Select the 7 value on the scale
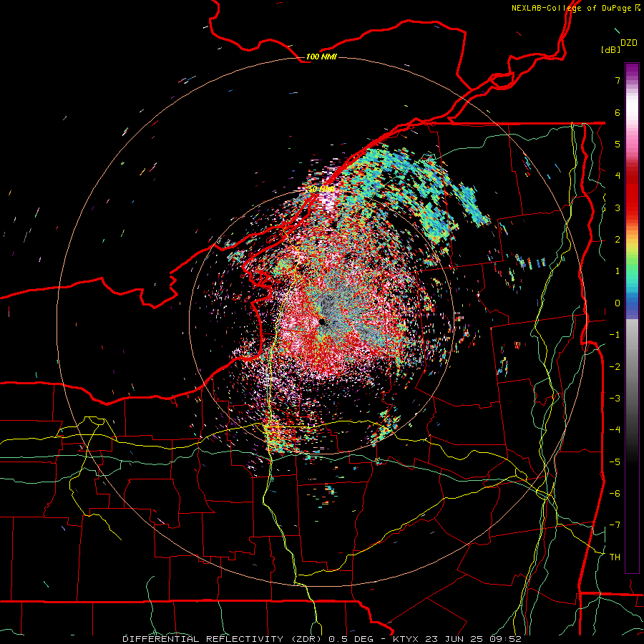 (618, 80)
